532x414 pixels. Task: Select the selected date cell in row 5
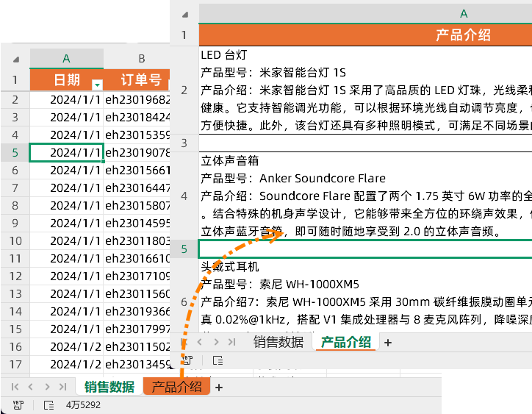66,152
